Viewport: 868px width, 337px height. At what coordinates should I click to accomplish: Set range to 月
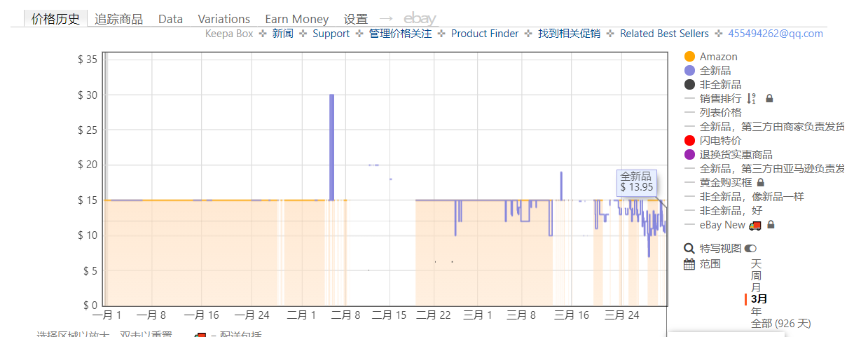point(756,288)
